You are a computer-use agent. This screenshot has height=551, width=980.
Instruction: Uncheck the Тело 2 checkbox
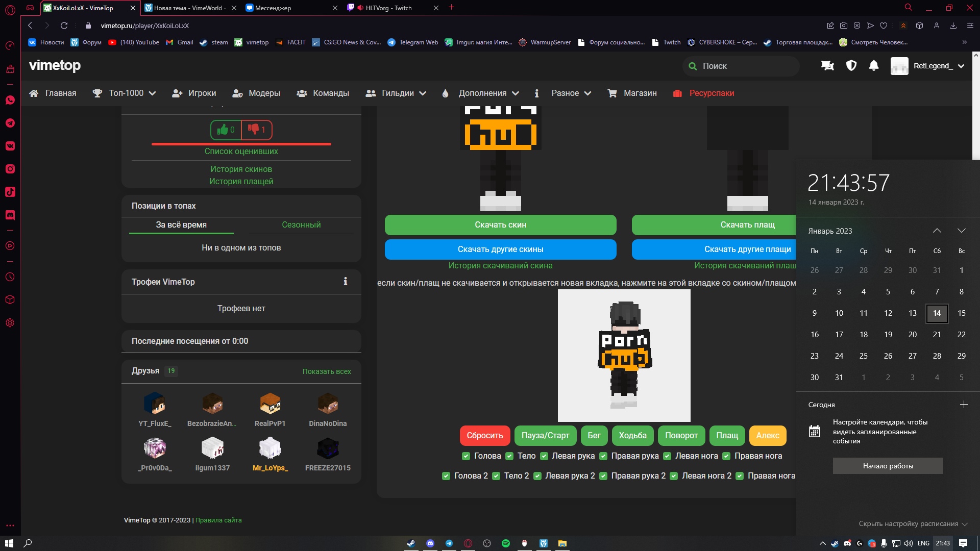496,476
